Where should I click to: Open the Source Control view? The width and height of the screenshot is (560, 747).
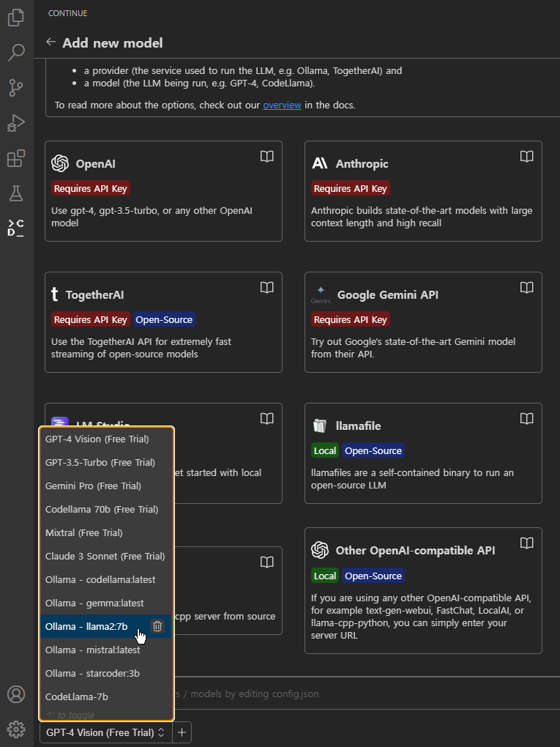coord(16,88)
